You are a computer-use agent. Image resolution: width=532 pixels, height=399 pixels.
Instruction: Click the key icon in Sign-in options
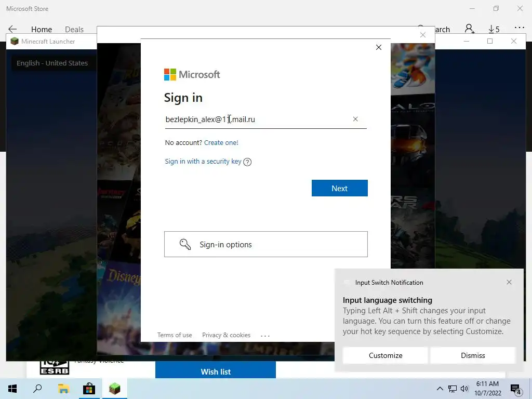[x=185, y=244]
